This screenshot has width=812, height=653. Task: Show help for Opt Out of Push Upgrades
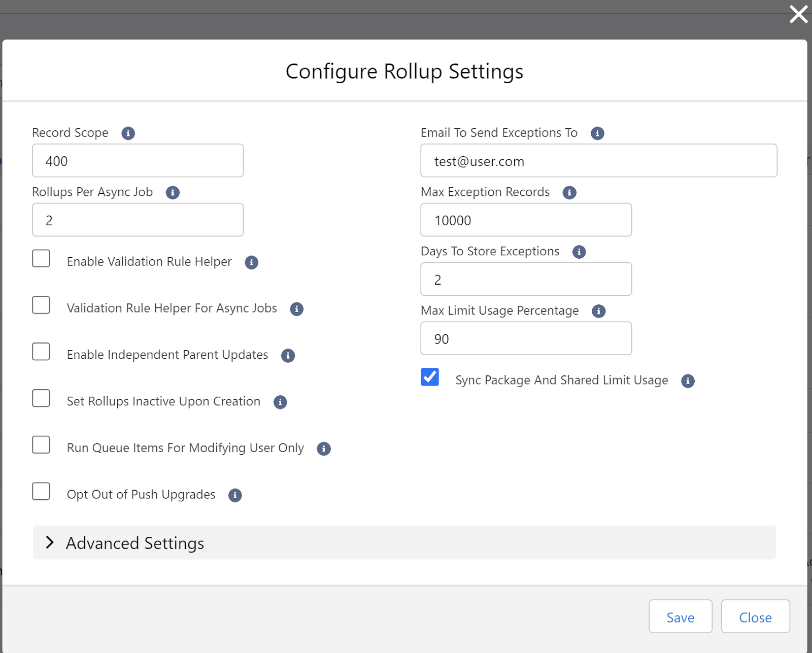(235, 495)
